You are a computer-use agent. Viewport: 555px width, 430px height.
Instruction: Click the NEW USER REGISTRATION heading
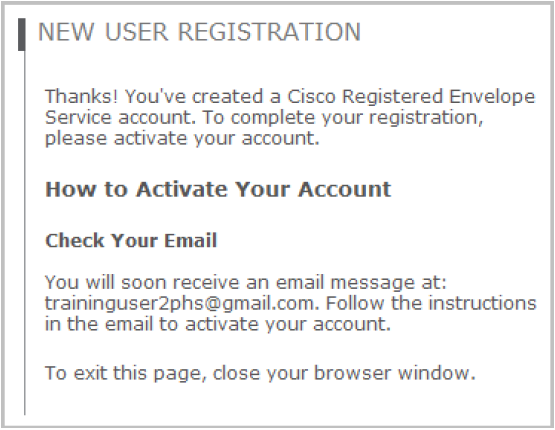199,32
